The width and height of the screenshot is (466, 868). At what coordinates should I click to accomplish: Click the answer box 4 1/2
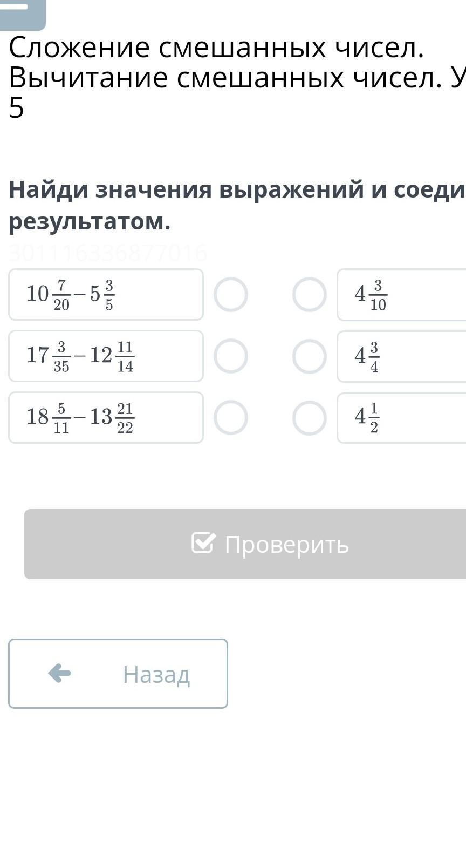coord(402,418)
